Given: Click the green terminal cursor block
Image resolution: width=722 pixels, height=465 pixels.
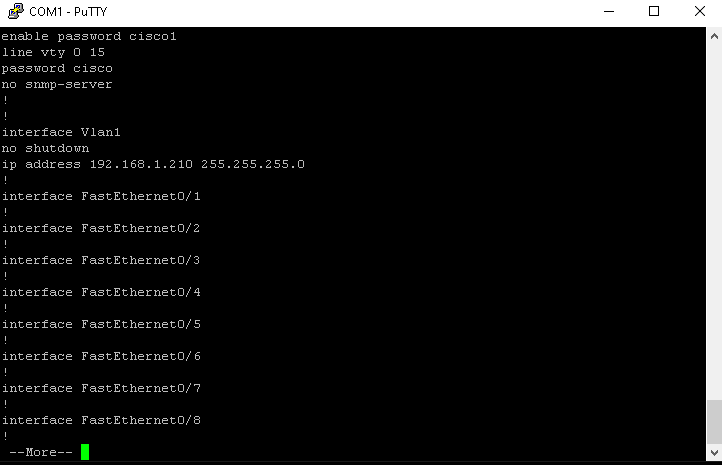Looking at the screenshot, I should click(85, 452).
